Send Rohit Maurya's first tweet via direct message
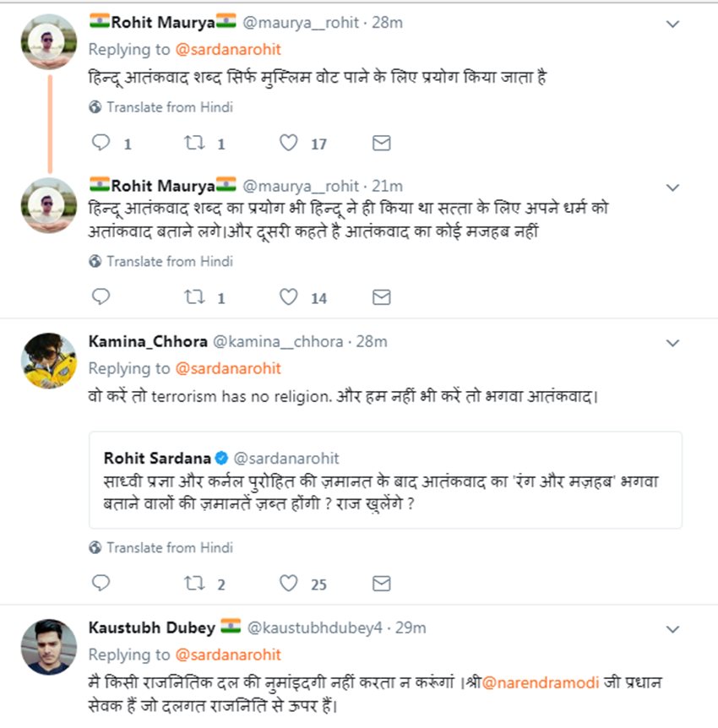 point(382,144)
